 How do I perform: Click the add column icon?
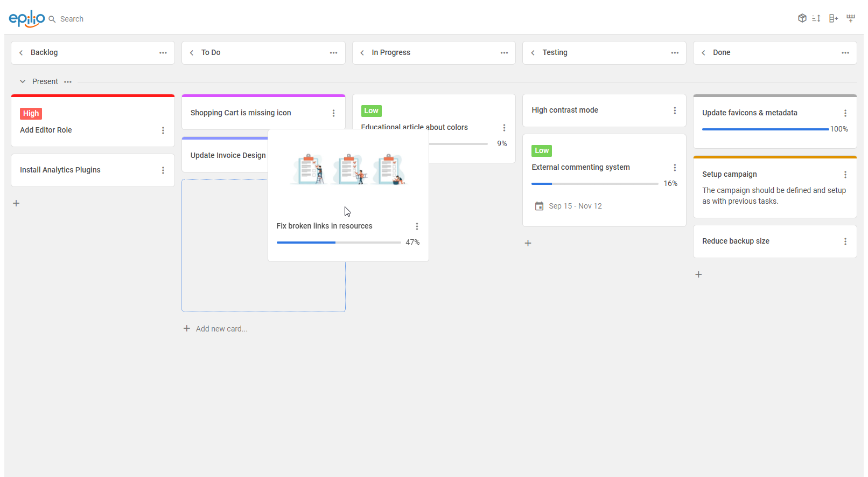click(834, 18)
